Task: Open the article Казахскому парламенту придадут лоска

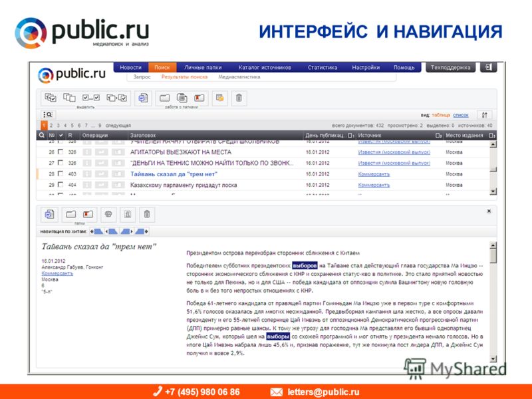Action: (184, 185)
